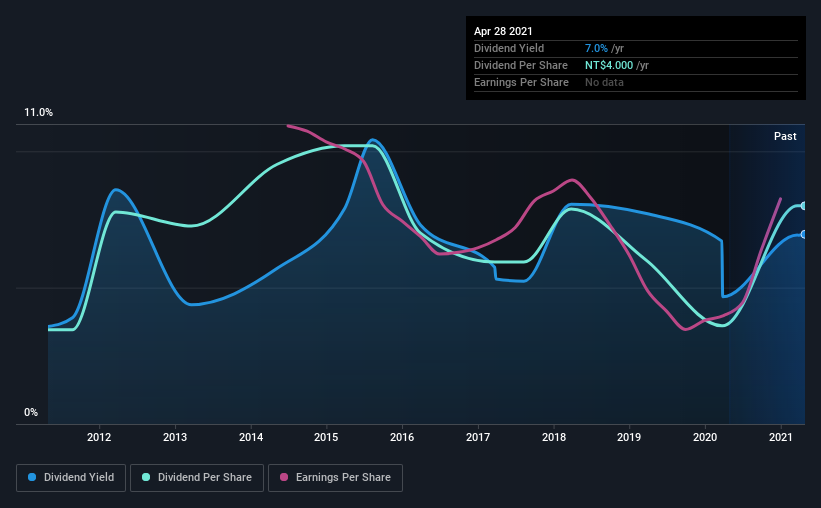Image resolution: width=821 pixels, height=508 pixels.
Task: Click the 2018 x-axis label
Action: (x=554, y=437)
